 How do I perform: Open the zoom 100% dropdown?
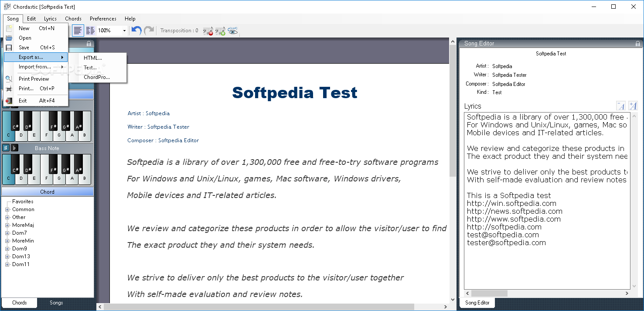click(x=124, y=31)
